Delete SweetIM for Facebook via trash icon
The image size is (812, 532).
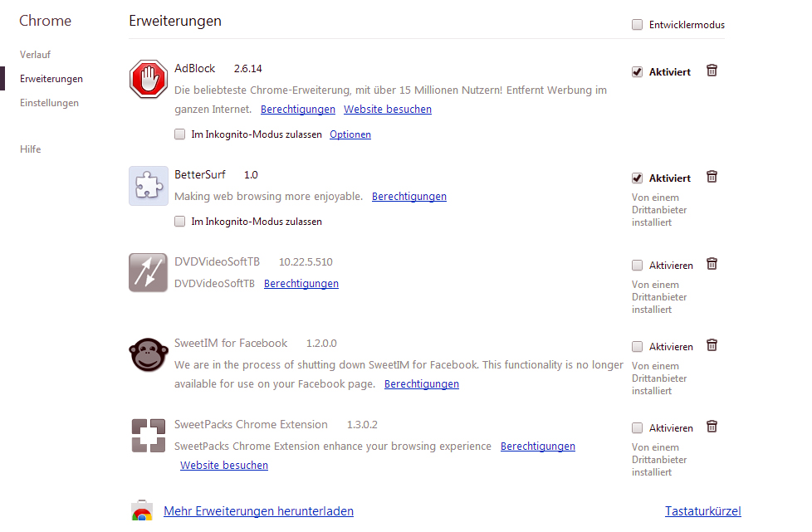(712, 345)
